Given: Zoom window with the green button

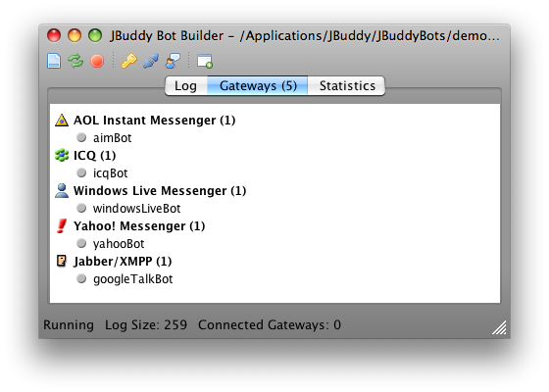Looking at the screenshot, I should (95, 35).
